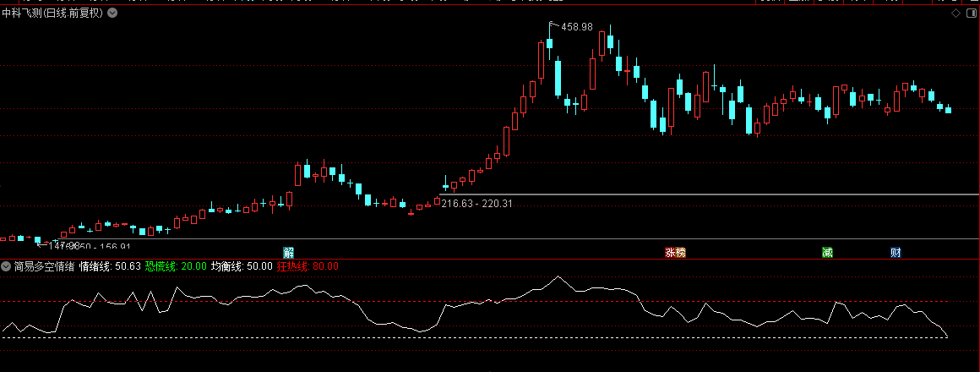980x372 pixels.
Task: Click the 216.63 - 220.31 gap label
Action: (476, 203)
